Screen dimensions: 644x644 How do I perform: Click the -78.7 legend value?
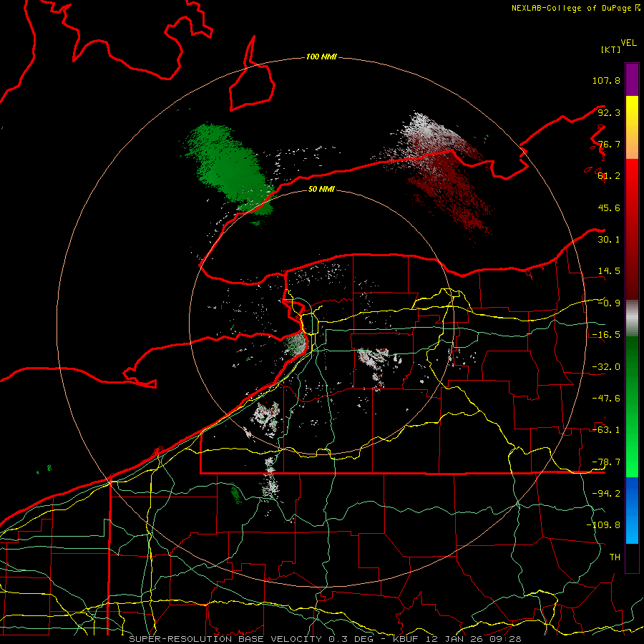coord(606,462)
